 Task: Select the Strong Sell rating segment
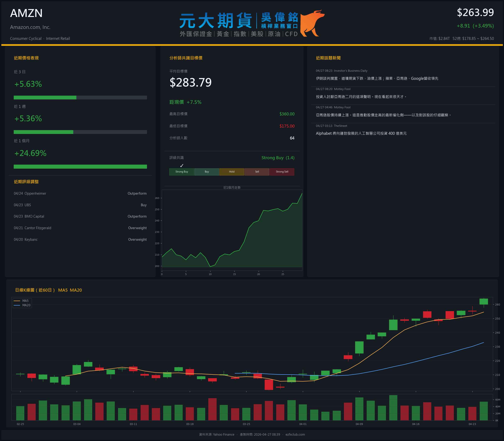coord(282,172)
